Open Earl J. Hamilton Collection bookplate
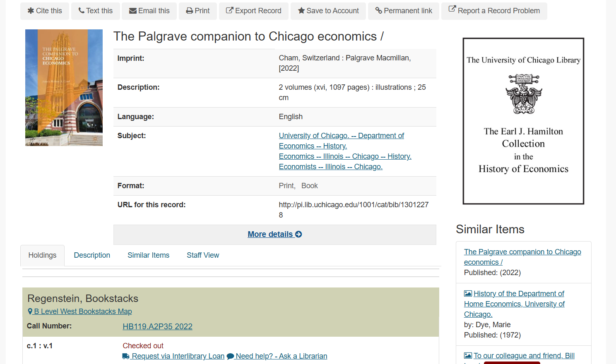Viewport: 616px width, 364px height. 523,121
